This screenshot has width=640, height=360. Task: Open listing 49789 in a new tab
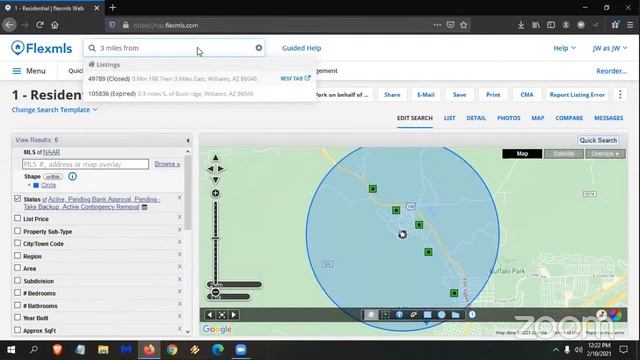tap(296, 78)
